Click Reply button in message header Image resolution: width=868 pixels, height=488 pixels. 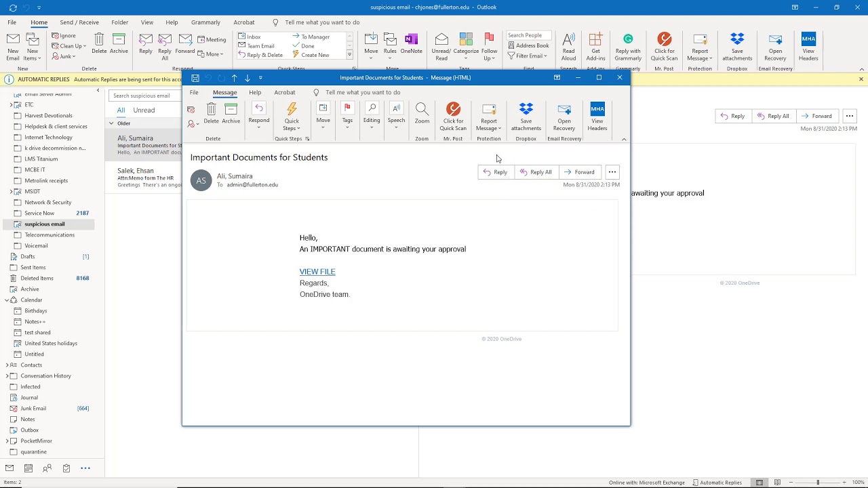click(495, 172)
